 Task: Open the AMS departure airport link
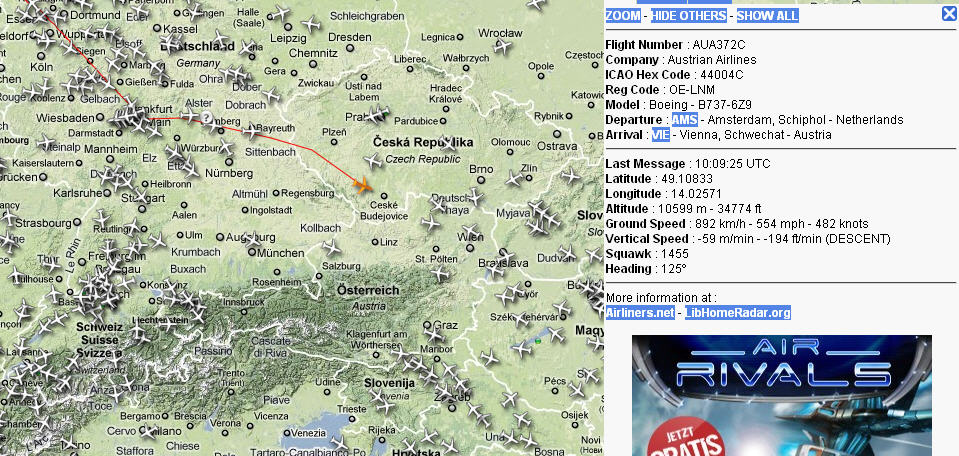click(x=684, y=120)
